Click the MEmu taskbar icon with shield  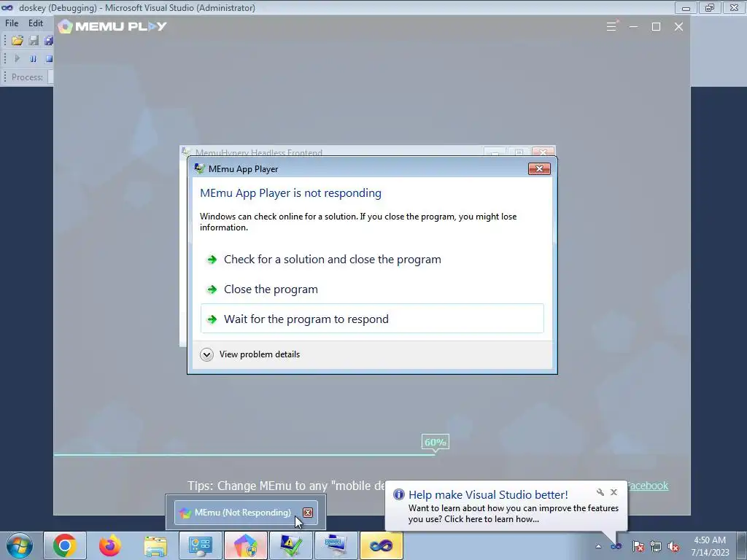point(246,545)
